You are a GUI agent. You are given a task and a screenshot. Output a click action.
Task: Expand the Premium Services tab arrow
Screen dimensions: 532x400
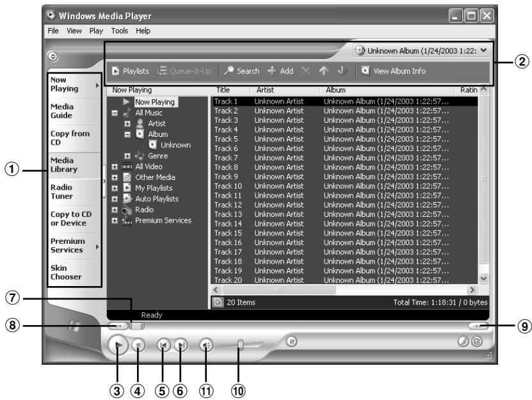coord(97,246)
